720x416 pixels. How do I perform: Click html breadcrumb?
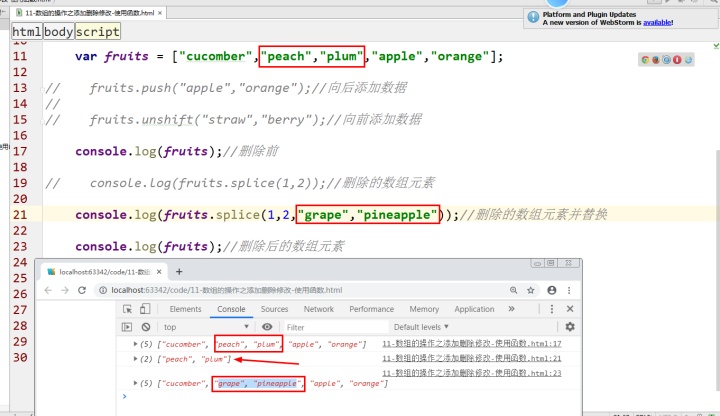27,32
